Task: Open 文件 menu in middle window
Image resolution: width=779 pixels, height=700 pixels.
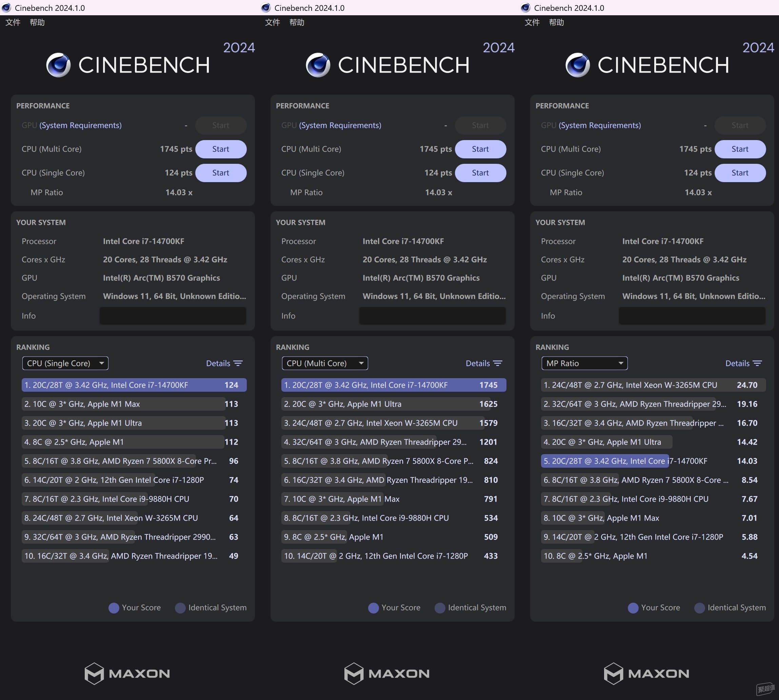Action: (x=272, y=22)
